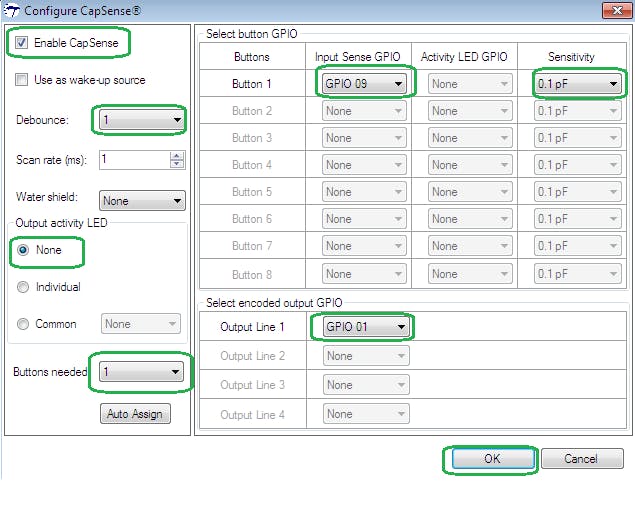Click the Output Line 1 label
The height and width of the screenshot is (520, 635).
[252, 327]
